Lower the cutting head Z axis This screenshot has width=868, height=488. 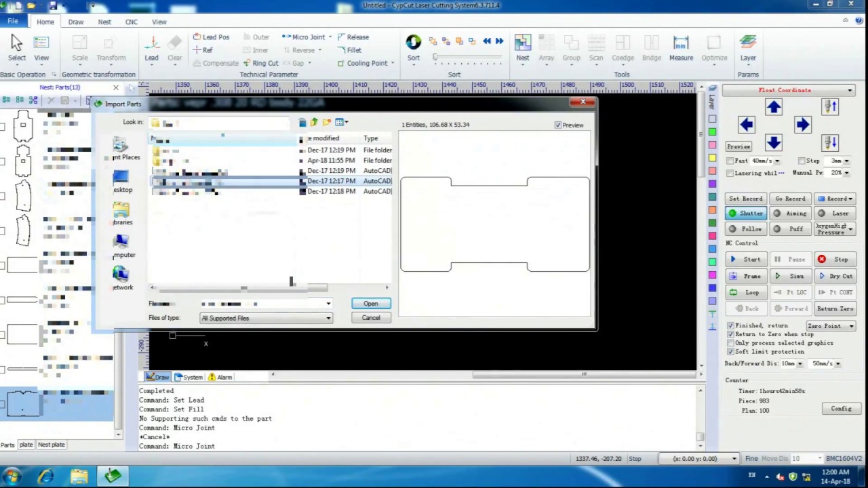coord(830,142)
